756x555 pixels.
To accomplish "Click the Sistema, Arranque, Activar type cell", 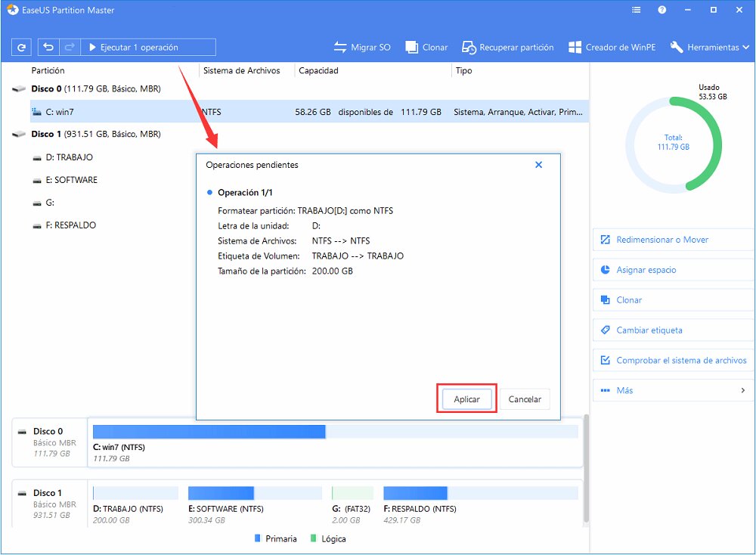I will click(519, 112).
